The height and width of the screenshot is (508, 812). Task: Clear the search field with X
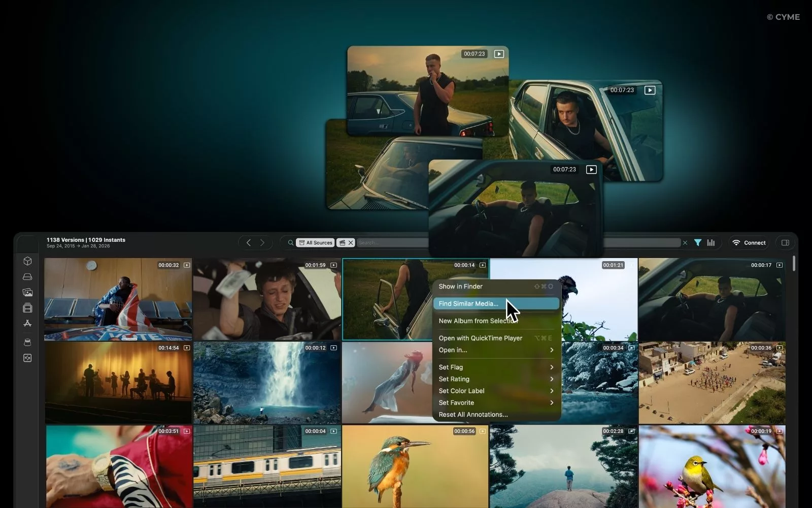(685, 243)
